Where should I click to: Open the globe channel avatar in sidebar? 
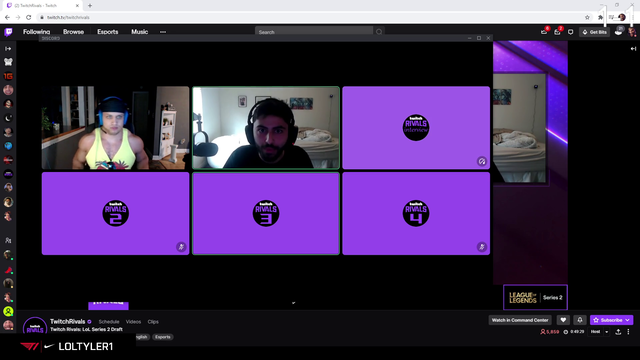click(x=8, y=146)
